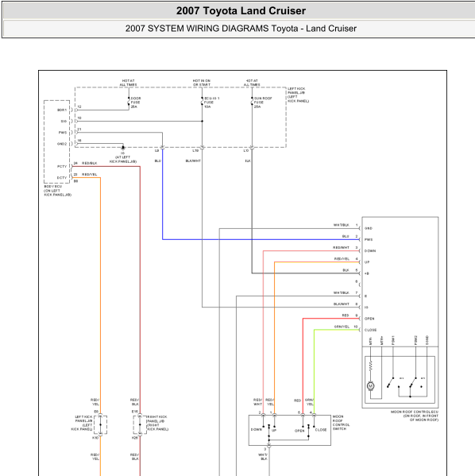The image size is (475, 476).
Task: Click the 'PWS' terminal on Moon Roof Control ECU
Action: (x=369, y=239)
